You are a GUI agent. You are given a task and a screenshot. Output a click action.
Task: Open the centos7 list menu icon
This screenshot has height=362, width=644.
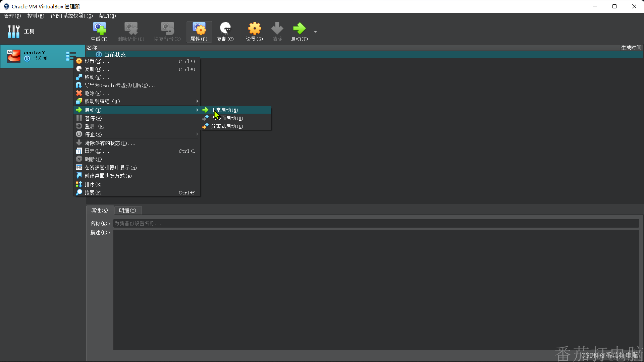click(71, 56)
